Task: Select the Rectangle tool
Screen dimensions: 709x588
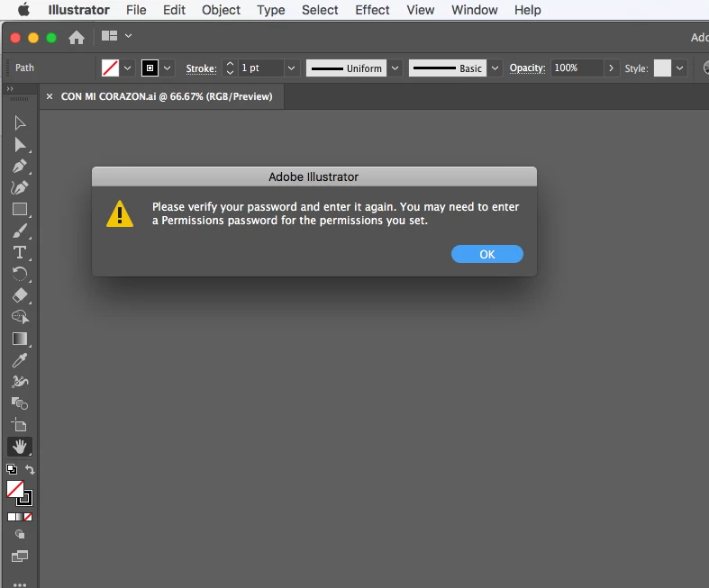Action: click(20, 209)
